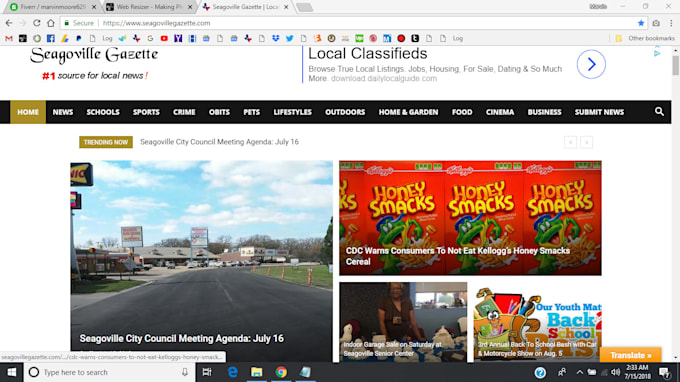Open the CRIME section

point(184,112)
